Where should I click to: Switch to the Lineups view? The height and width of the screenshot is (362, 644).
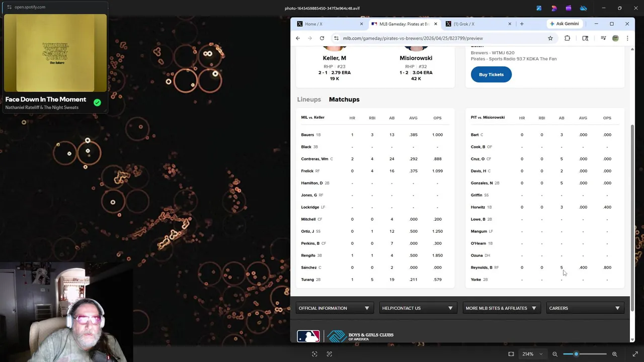pyautogui.click(x=309, y=100)
